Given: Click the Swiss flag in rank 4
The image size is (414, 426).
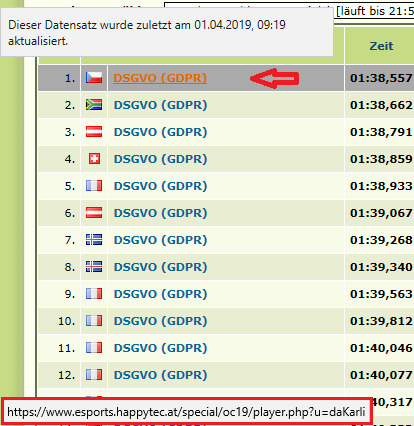Looking at the screenshot, I should click(94, 159).
